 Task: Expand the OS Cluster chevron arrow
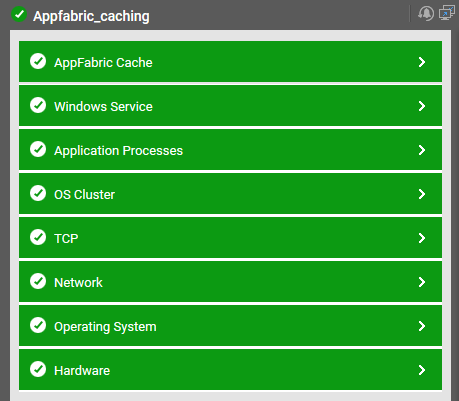[x=422, y=194]
